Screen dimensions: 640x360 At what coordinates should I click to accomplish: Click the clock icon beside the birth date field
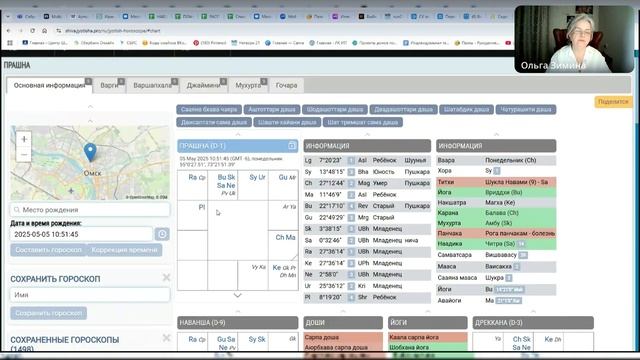click(162, 234)
